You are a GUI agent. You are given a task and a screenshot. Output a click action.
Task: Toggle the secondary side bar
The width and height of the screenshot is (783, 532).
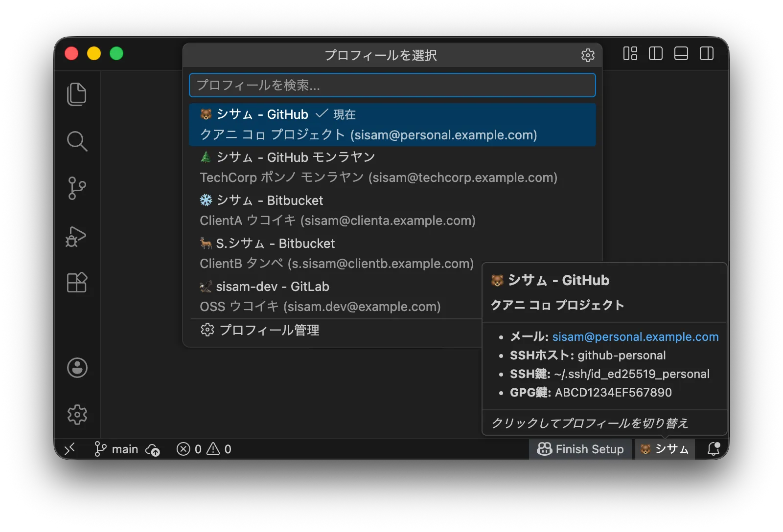pos(707,53)
